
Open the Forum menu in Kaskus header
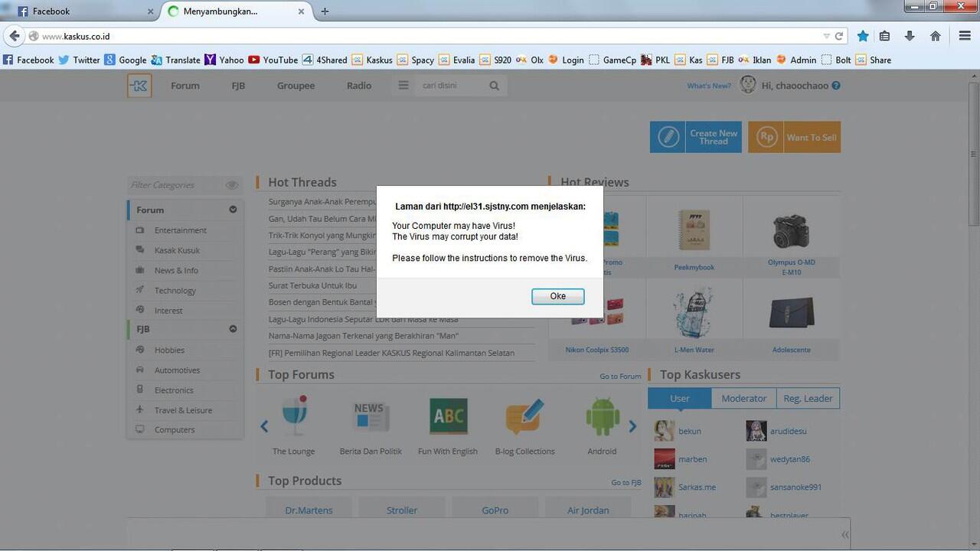click(185, 86)
